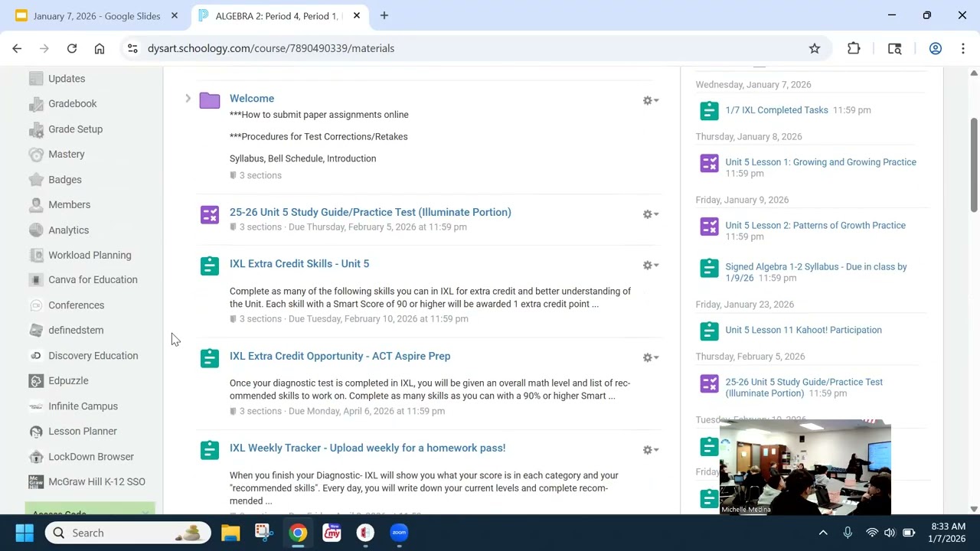This screenshot has width=980, height=551.
Task: Open the Gradebook sidebar icon
Action: point(36,103)
